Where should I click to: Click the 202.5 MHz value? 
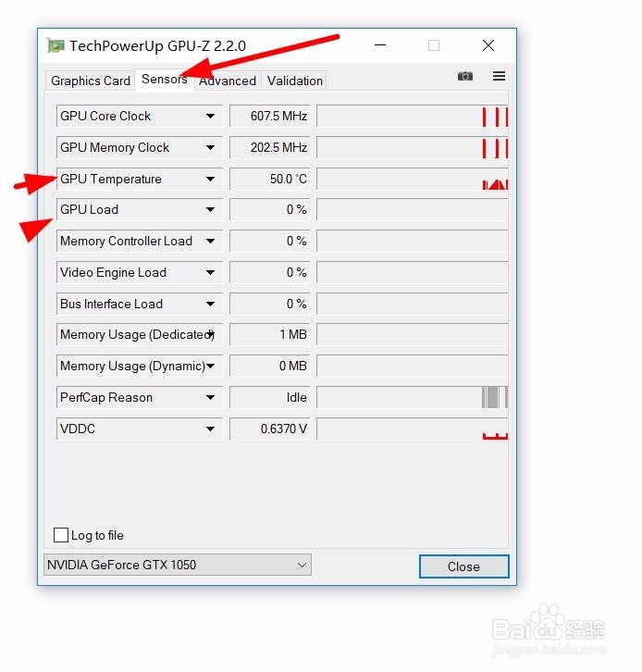pos(269,147)
